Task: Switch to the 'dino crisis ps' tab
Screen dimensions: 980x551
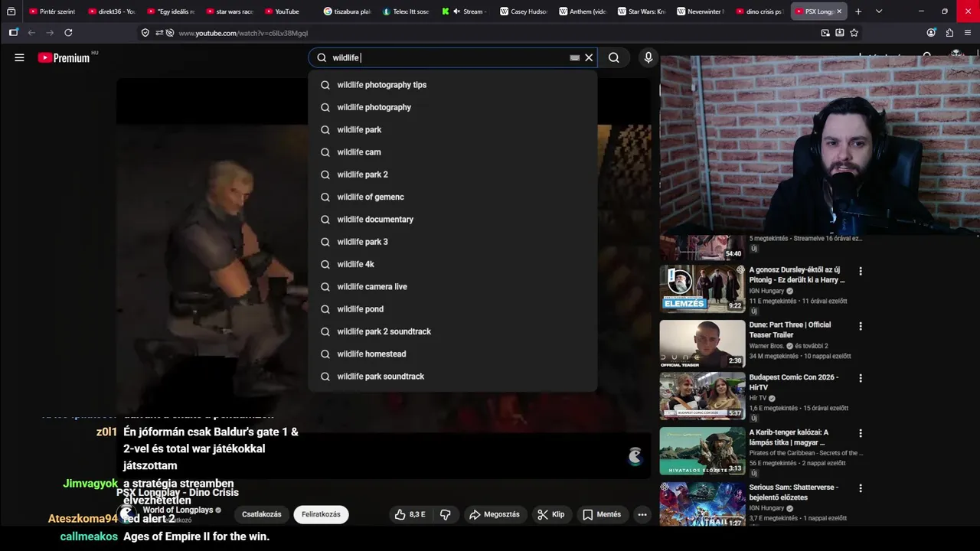Action: tap(759, 11)
